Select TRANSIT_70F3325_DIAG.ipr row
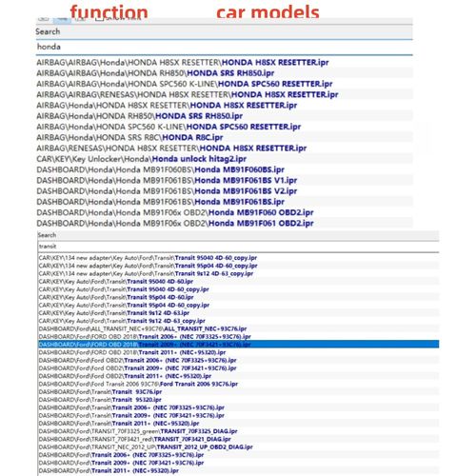 [x=238, y=431]
